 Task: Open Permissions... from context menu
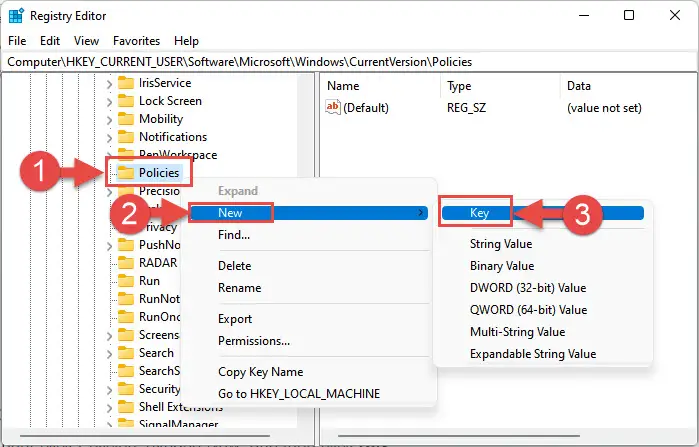[x=254, y=341]
